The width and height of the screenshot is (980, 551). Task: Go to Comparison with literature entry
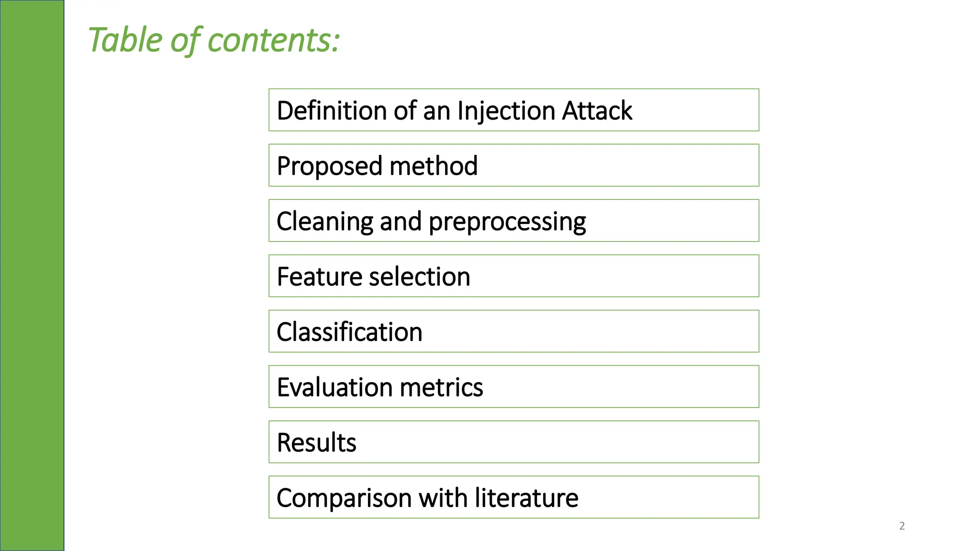tap(513, 497)
